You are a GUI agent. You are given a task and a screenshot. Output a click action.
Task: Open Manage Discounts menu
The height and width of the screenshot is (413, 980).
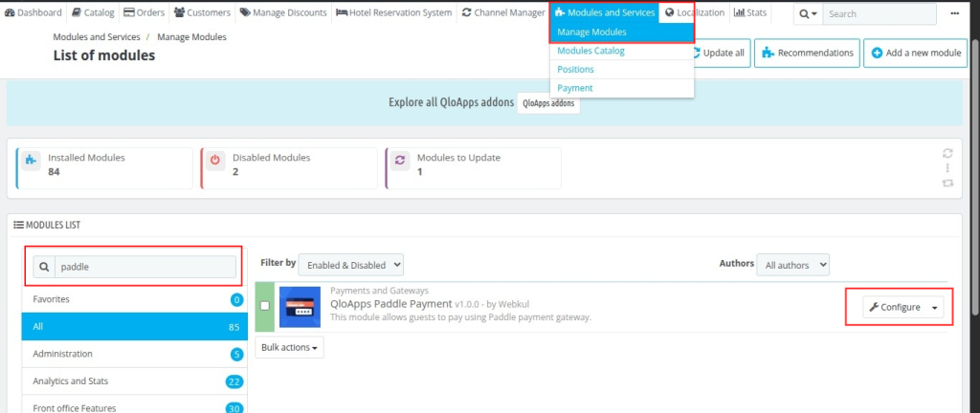click(x=283, y=12)
